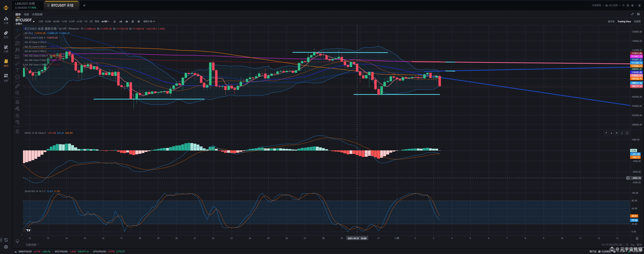Open the pattern drawing tools
The image size is (644, 254).
pyautogui.click(x=17, y=50)
